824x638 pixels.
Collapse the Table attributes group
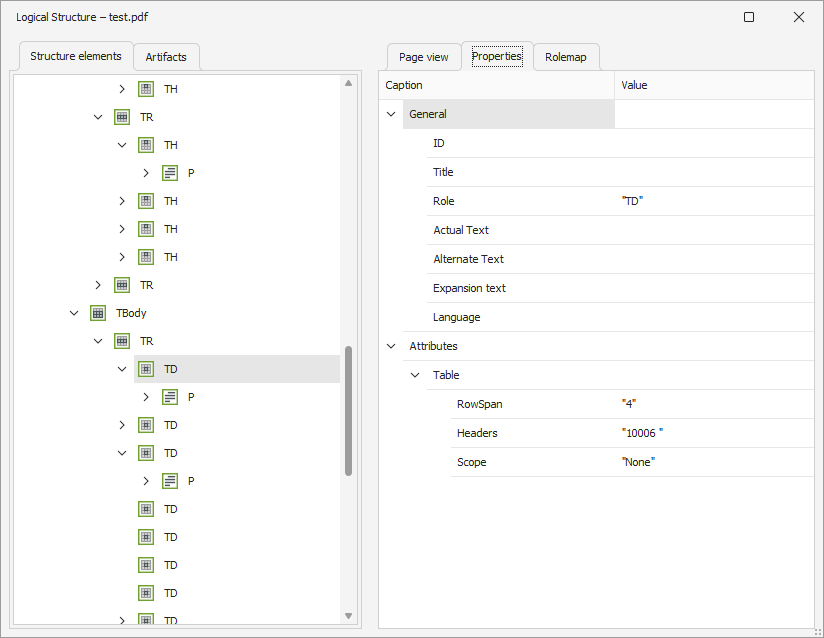[415, 376]
